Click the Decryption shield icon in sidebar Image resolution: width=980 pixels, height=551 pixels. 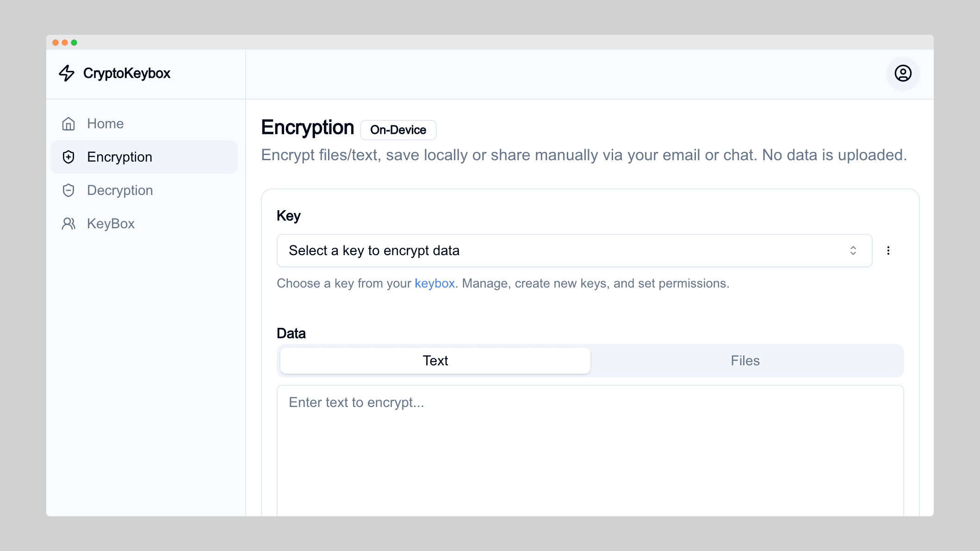click(x=68, y=190)
